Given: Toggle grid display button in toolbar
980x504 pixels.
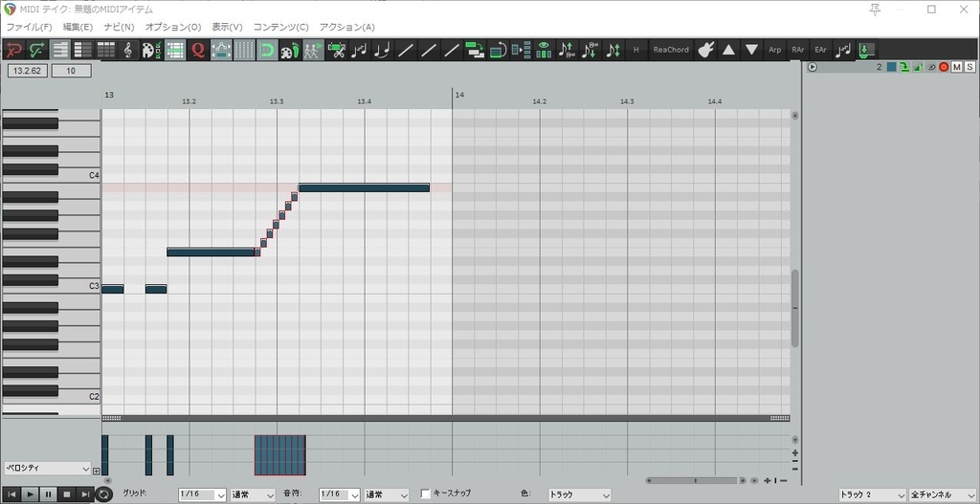Looking at the screenshot, I should pyautogui.click(x=244, y=50).
